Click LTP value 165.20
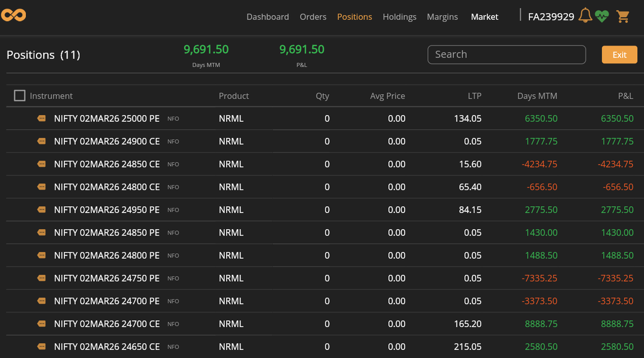 pos(467,324)
